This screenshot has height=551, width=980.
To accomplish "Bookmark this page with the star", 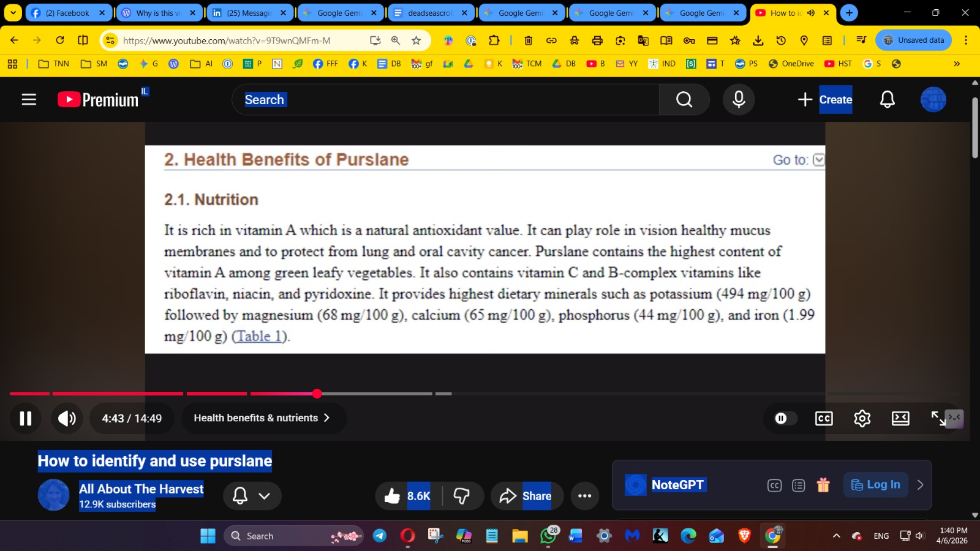I will pos(417,40).
